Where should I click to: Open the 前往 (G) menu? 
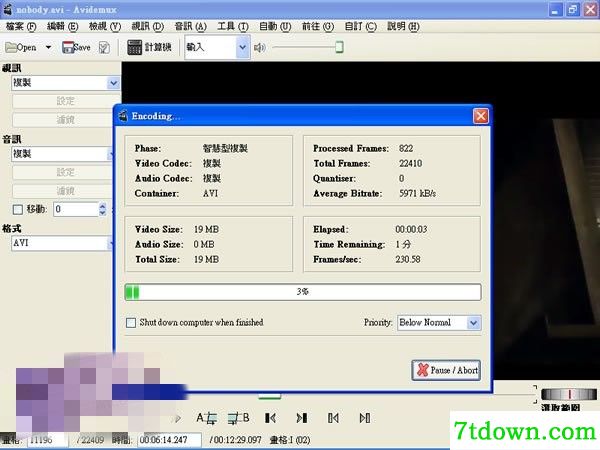(x=318, y=26)
